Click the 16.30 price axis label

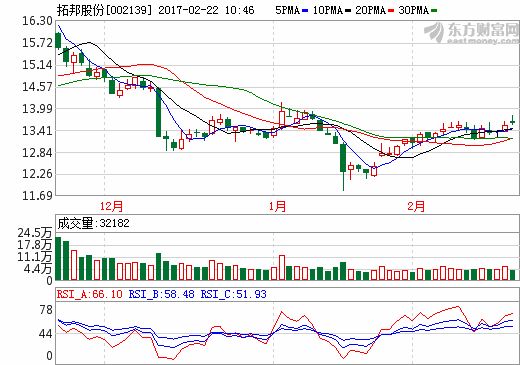37,21
